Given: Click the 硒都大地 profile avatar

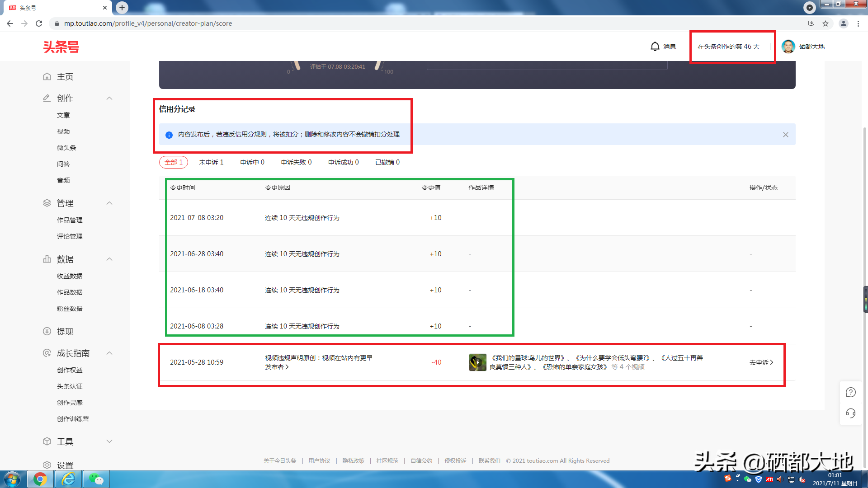Looking at the screenshot, I should click(788, 47).
